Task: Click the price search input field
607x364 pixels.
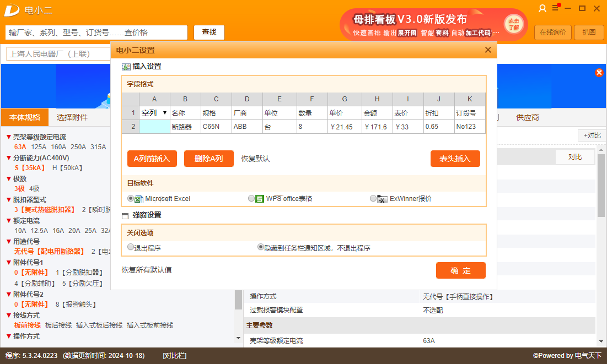Action: click(x=94, y=32)
